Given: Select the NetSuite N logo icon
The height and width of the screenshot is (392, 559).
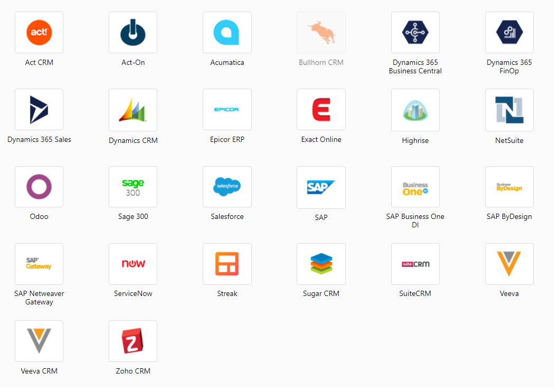Looking at the screenshot, I should click(x=509, y=110).
